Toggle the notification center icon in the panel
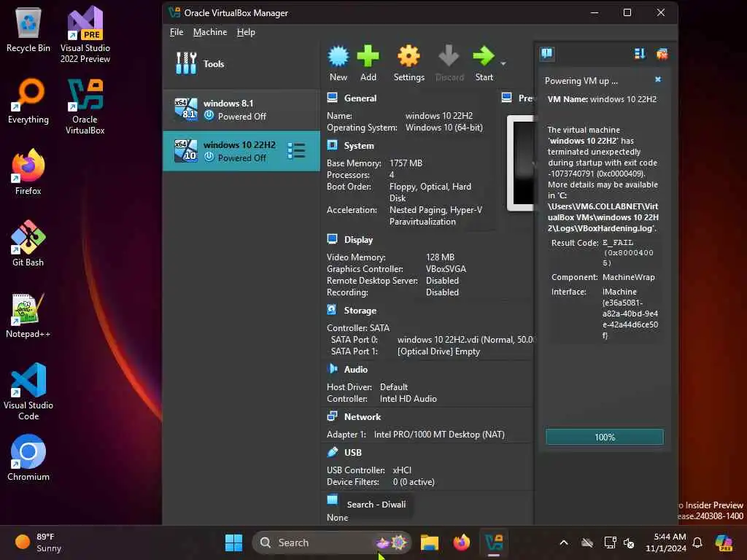Viewport: 747px width, 560px height. (x=547, y=54)
